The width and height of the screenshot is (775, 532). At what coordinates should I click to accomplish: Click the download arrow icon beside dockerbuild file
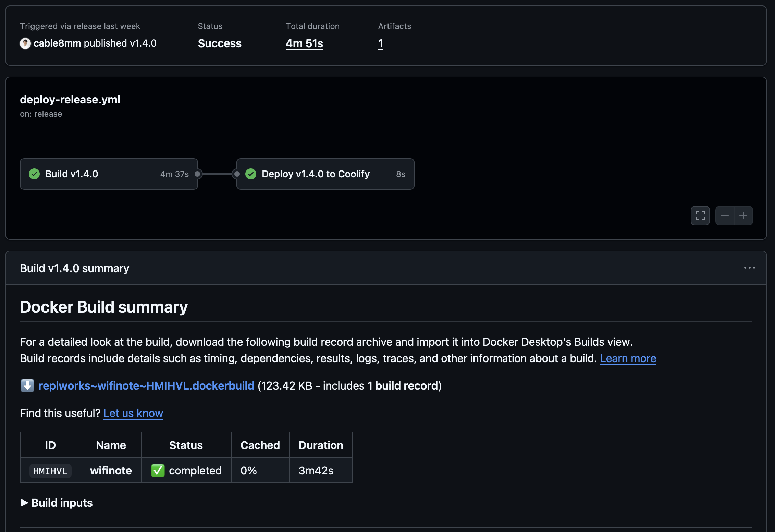tap(27, 385)
